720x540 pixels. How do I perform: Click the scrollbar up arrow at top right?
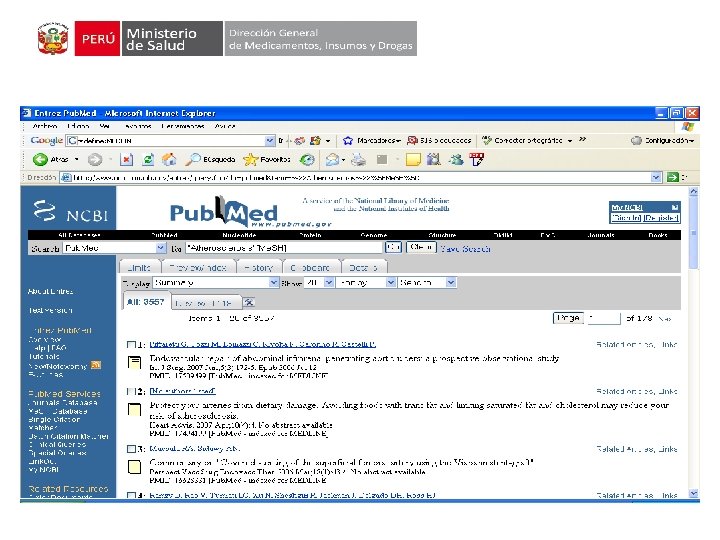[x=694, y=191]
